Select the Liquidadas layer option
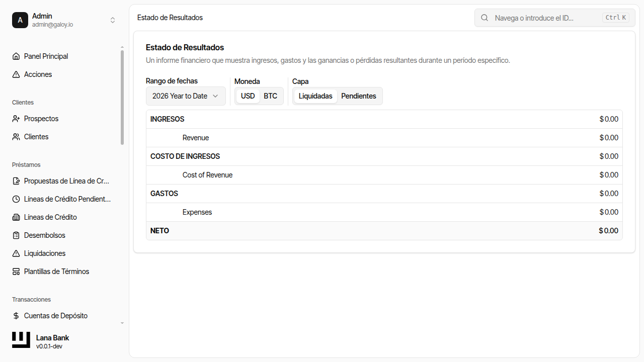Image resolution: width=644 pixels, height=362 pixels. (x=315, y=96)
